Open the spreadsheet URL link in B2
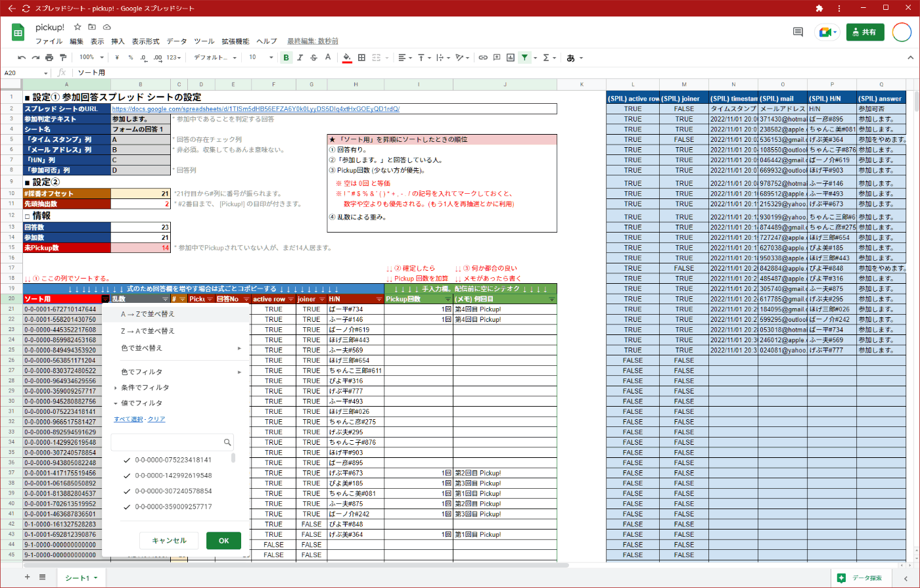The width and height of the screenshot is (920, 588). (256, 108)
